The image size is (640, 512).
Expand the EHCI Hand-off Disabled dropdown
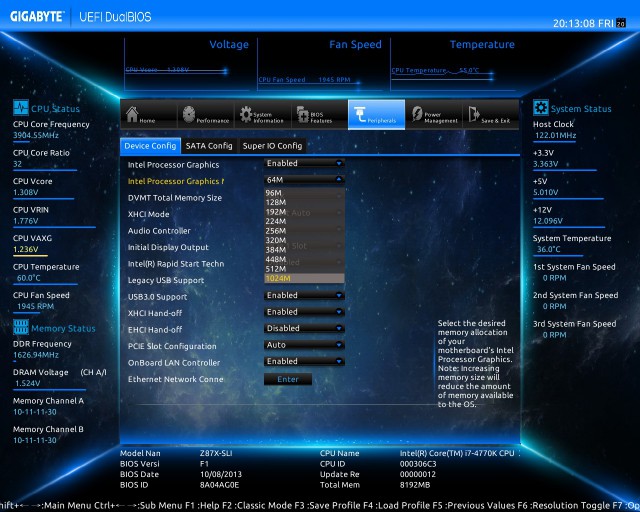(x=304, y=328)
